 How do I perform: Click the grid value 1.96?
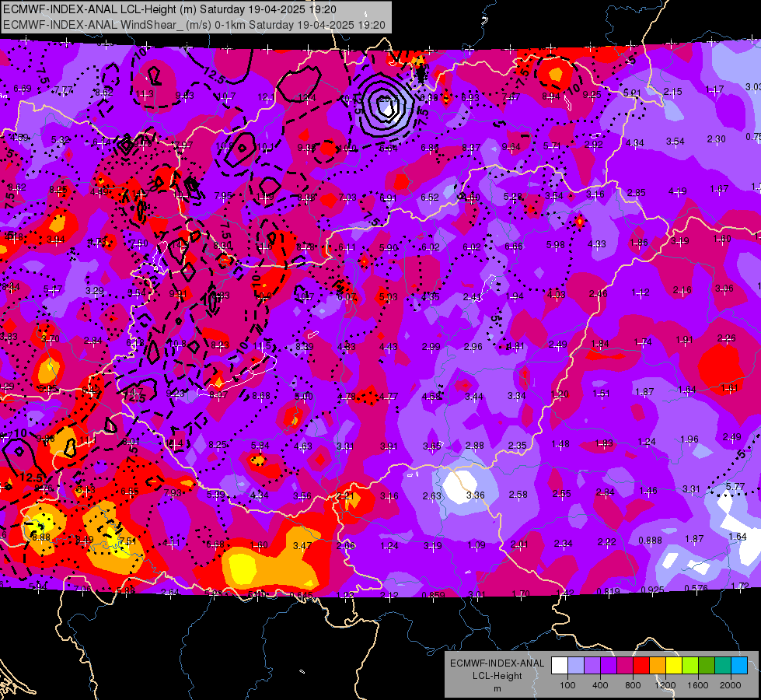(x=689, y=439)
